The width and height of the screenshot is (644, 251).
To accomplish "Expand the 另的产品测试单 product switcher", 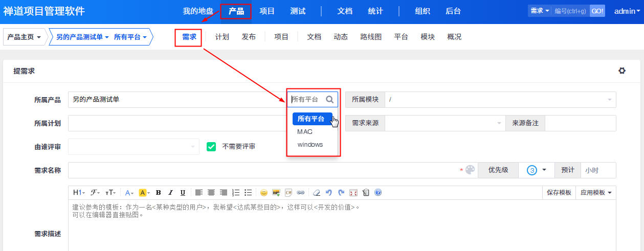I will 82,37.
